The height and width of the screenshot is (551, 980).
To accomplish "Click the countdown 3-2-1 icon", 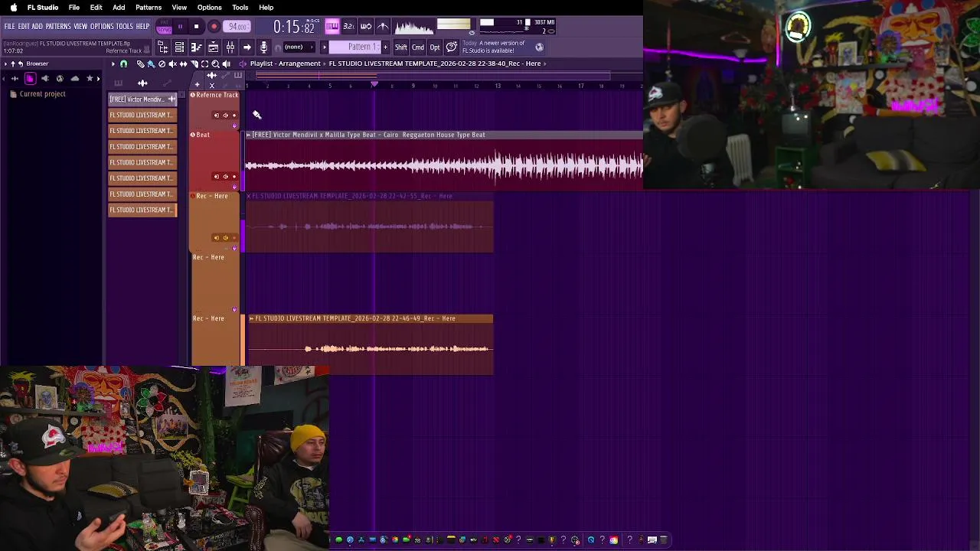I will (349, 26).
